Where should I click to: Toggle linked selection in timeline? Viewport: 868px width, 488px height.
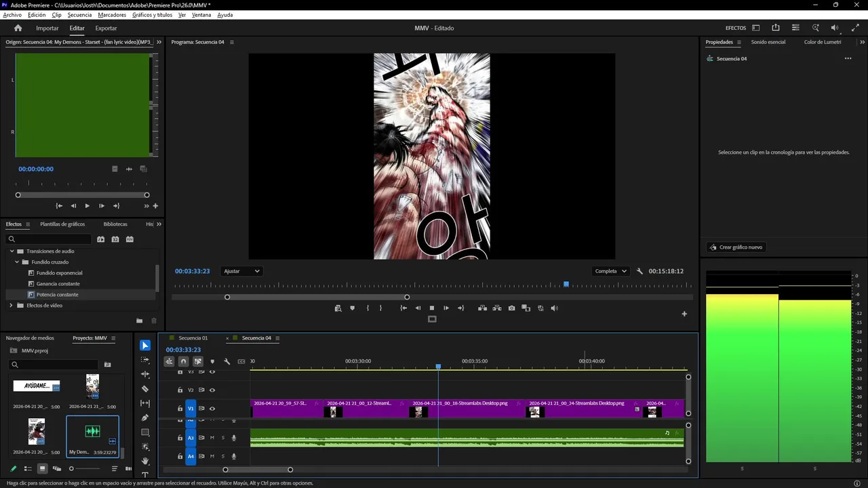198,361
